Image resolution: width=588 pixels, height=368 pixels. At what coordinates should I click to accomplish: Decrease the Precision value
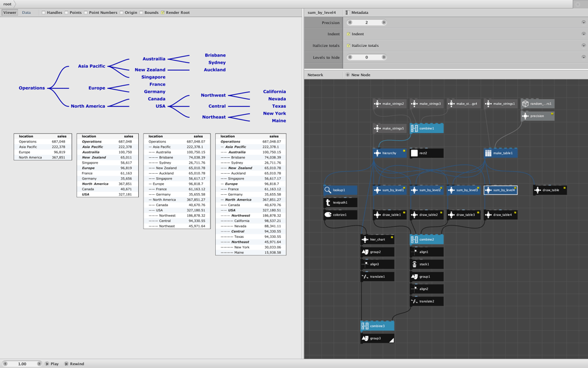coord(350,22)
